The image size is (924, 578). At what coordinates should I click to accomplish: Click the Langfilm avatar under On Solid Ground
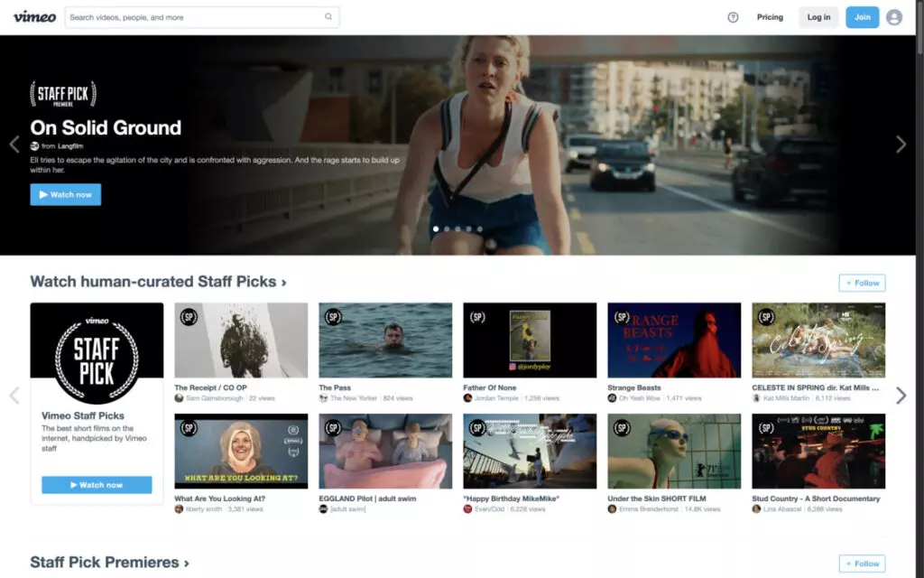coord(34,146)
